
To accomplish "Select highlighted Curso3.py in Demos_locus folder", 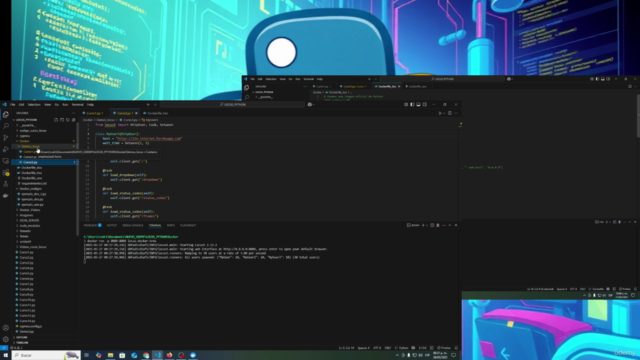I will point(43,162).
